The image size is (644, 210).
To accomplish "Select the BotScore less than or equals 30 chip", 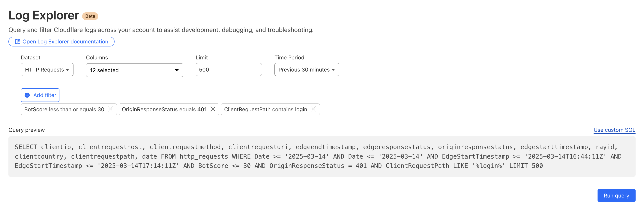I will tap(64, 109).
